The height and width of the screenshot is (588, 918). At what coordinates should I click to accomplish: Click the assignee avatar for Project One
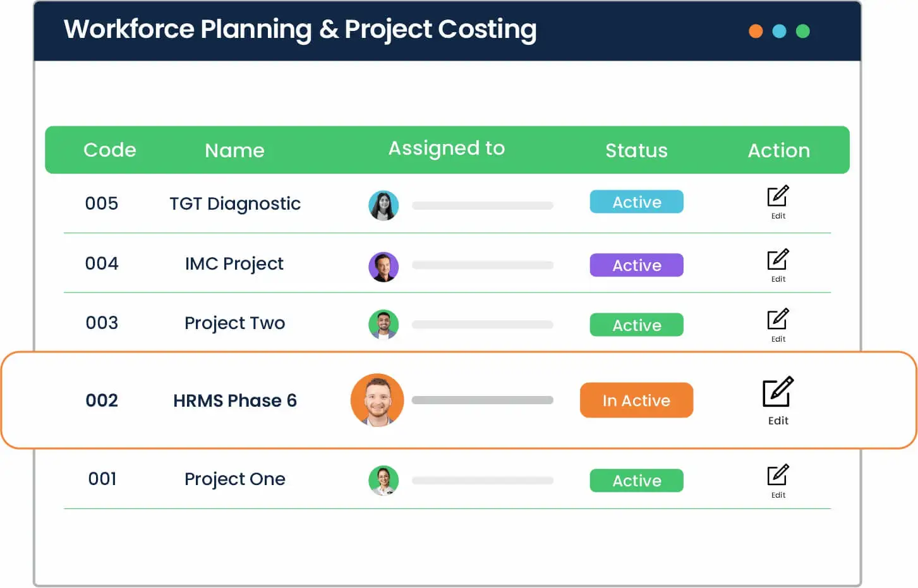(384, 481)
